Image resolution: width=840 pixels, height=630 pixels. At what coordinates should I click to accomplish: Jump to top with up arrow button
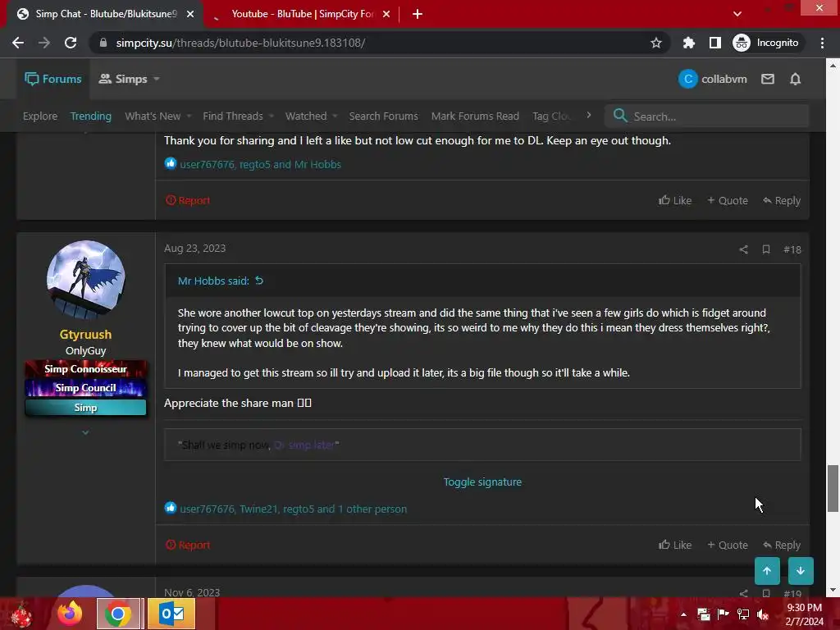[767, 571]
